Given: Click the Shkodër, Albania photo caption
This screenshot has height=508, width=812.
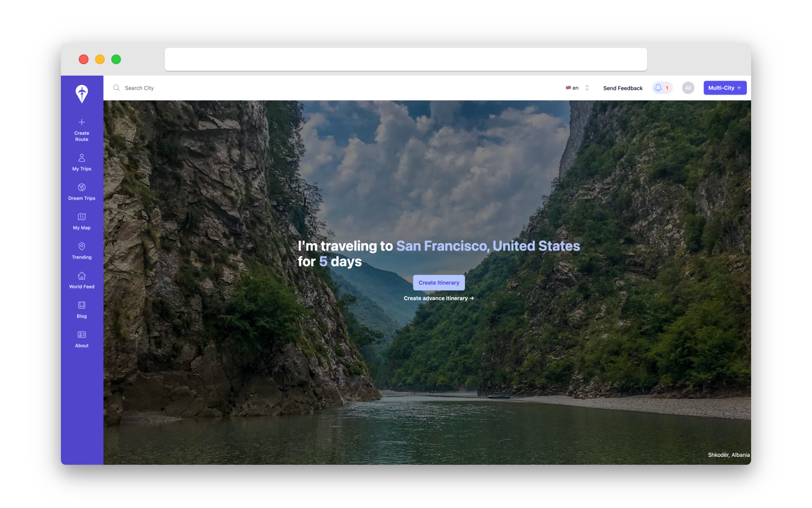Looking at the screenshot, I should [729, 455].
